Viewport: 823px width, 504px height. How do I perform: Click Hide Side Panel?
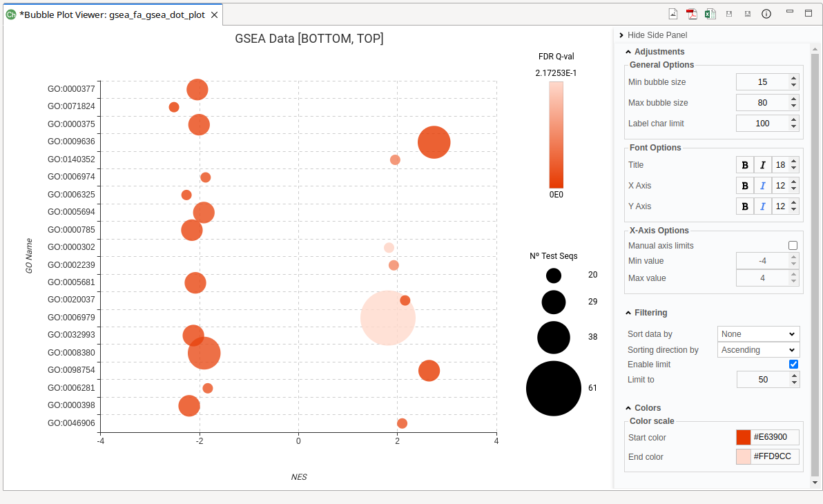click(x=652, y=35)
